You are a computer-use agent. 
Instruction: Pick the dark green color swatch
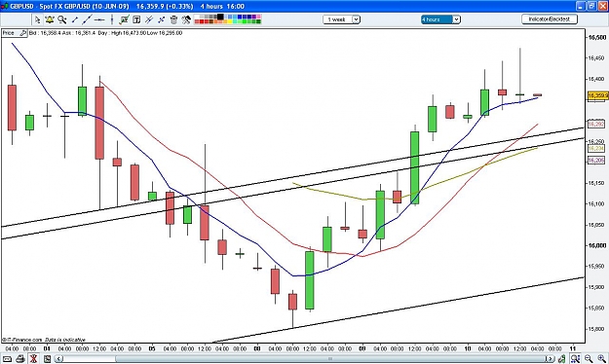pos(258,21)
